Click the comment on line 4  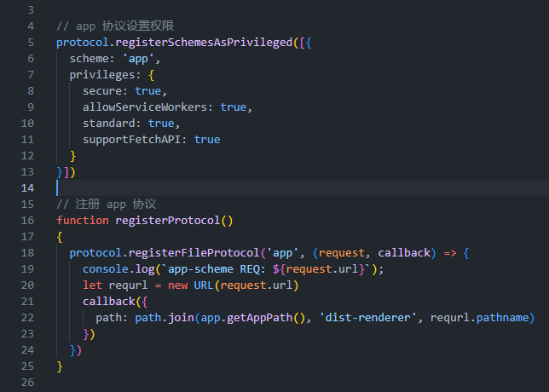pos(115,26)
